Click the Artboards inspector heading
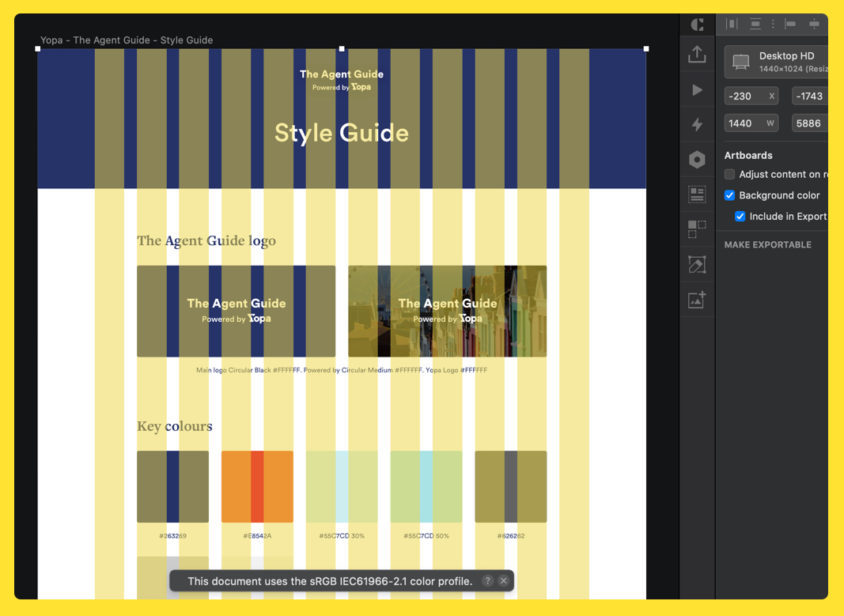844x616 pixels. pos(748,155)
